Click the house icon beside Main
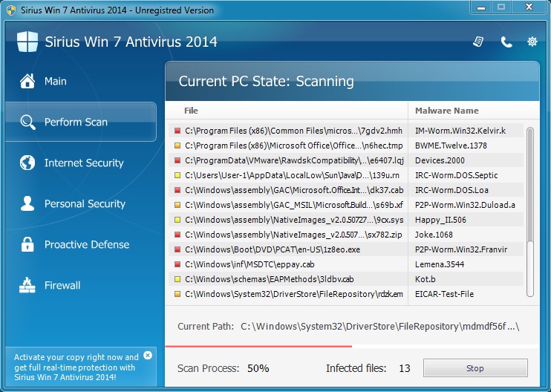The width and height of the screenshot is (551, 392). [27, 81]
